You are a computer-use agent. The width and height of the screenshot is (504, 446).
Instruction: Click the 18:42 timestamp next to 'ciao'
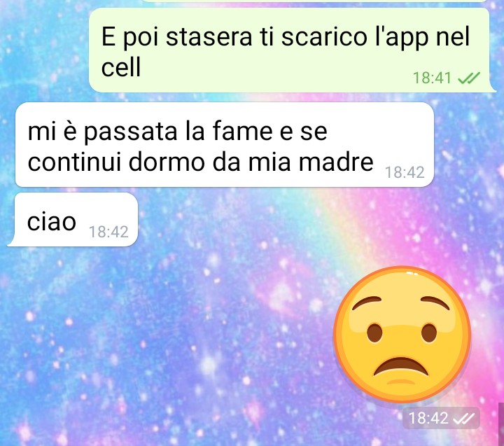point(108,232)
